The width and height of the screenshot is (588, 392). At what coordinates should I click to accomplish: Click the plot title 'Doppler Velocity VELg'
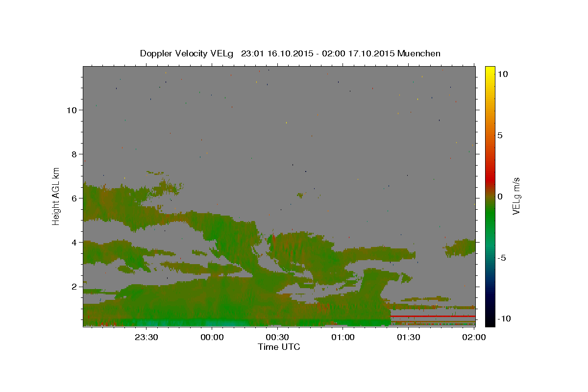point(186,53)
